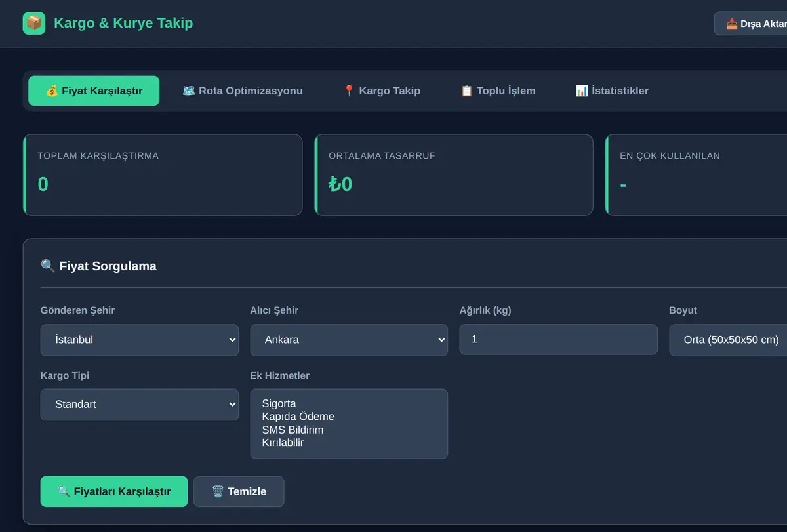Click the Toplam Karşılaştırma stat card
Screen dimensions: 787x532
point(163,174)
